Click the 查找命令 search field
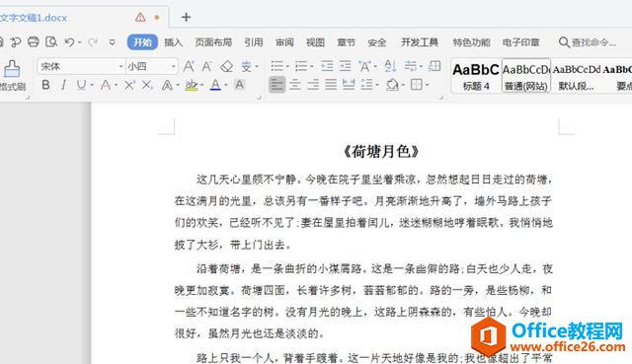Image resolution: width=632 pixels, height=364 pixels. coord(588,41)
